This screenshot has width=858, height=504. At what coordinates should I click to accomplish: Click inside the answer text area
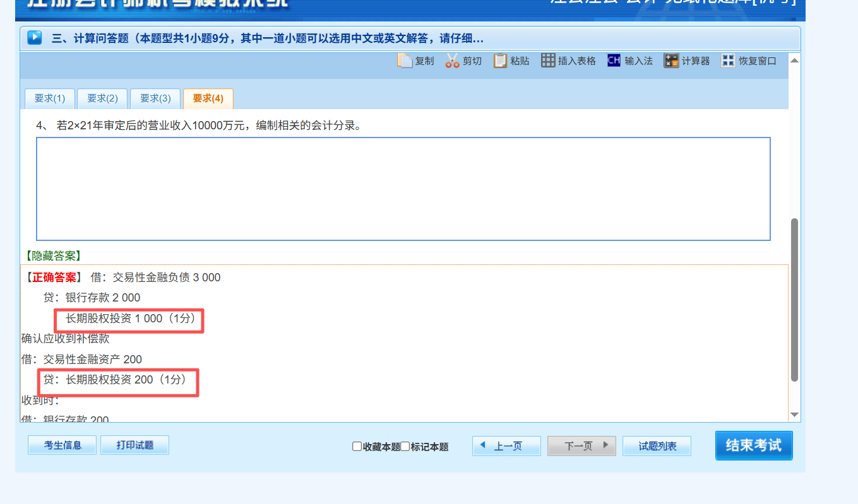[x=403, y=189]
